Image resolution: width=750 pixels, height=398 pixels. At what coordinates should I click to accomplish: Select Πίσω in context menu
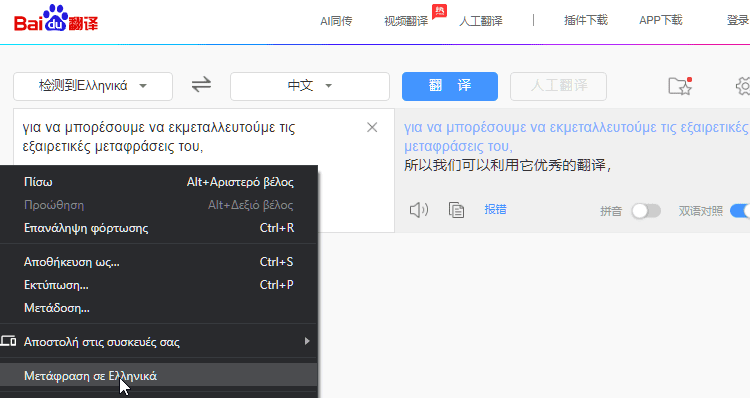click(159, 182)
